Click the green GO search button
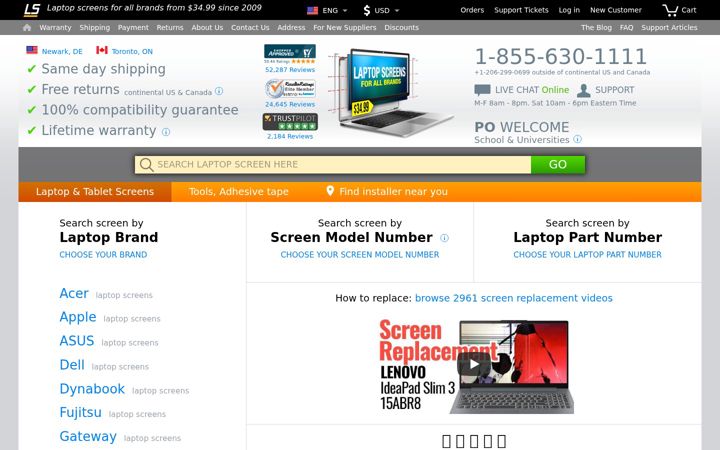The image size is (720, 450). tap(558, 164)
